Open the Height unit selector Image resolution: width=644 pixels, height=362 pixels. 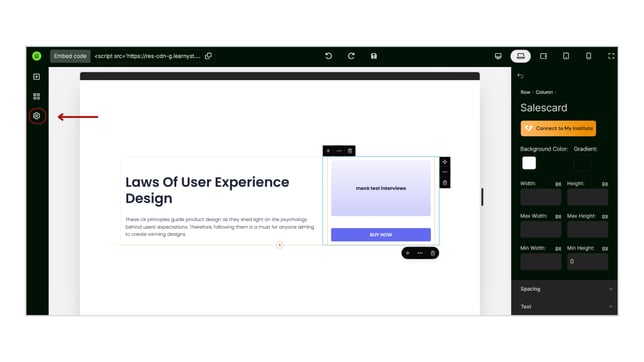click(605, 184)
